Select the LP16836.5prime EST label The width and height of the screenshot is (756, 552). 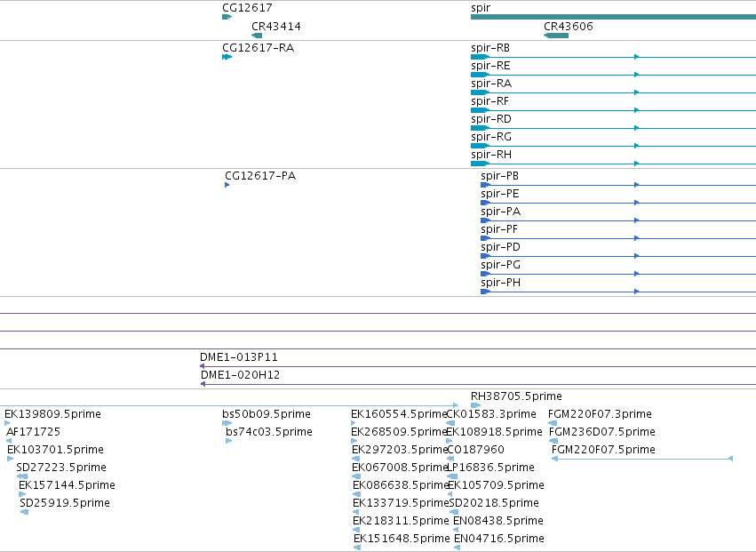click(490, 468)
